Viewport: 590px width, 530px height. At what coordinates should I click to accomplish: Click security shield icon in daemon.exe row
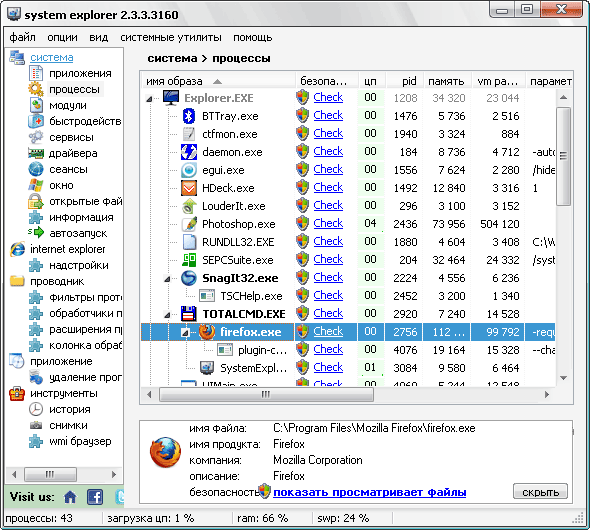tap(303, 152)
